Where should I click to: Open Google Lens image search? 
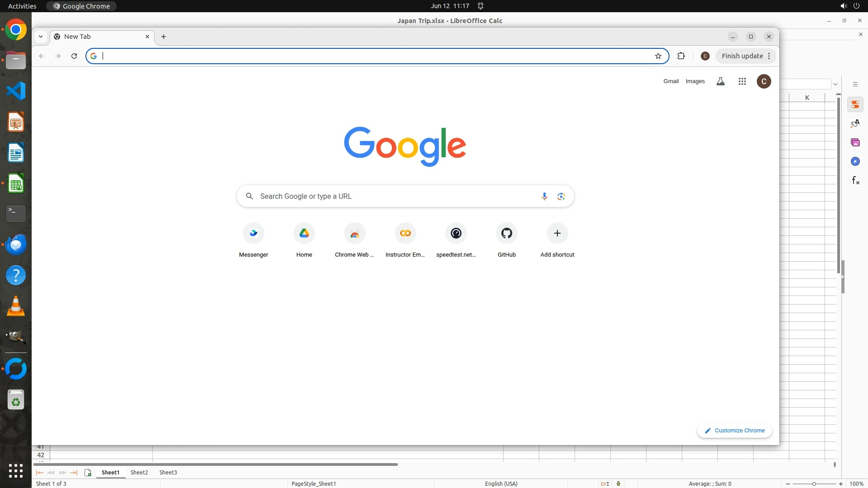(561, 196)
